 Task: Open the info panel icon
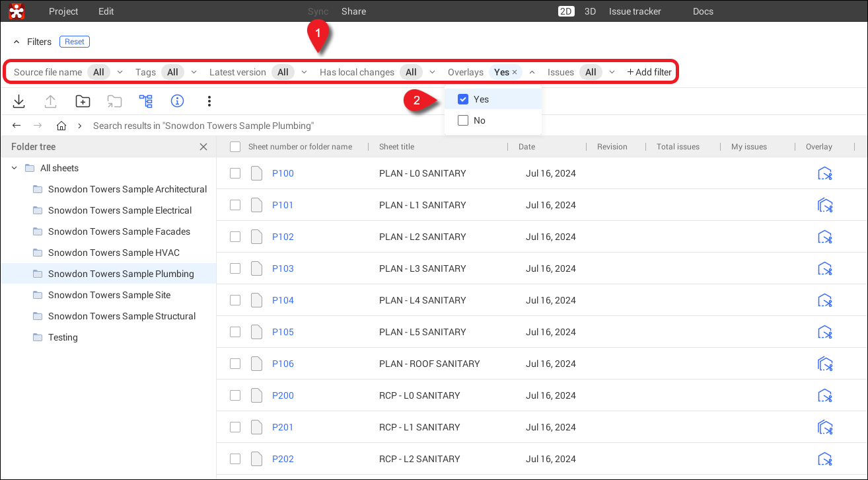click(x=177, y=101)
